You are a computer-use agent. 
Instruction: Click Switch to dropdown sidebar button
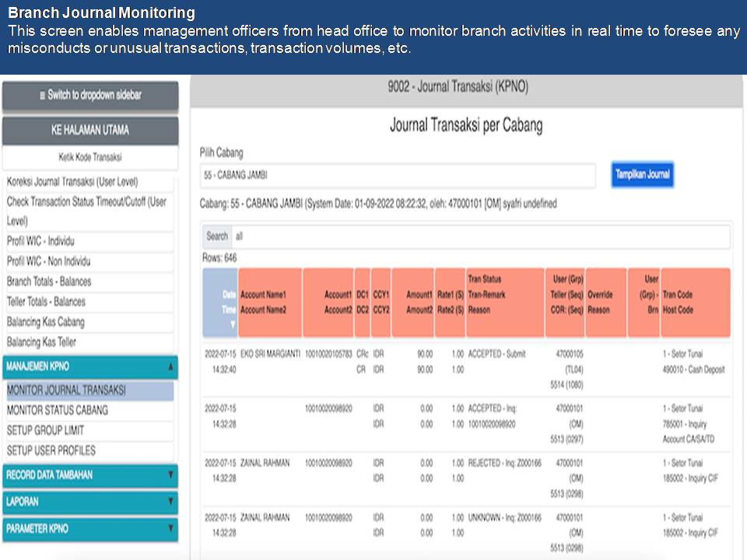click(90, 96)
